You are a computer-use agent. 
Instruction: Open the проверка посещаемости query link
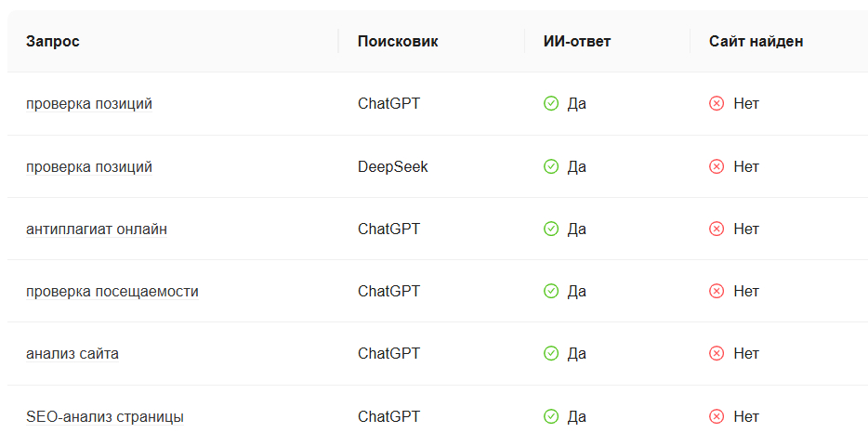112,291
